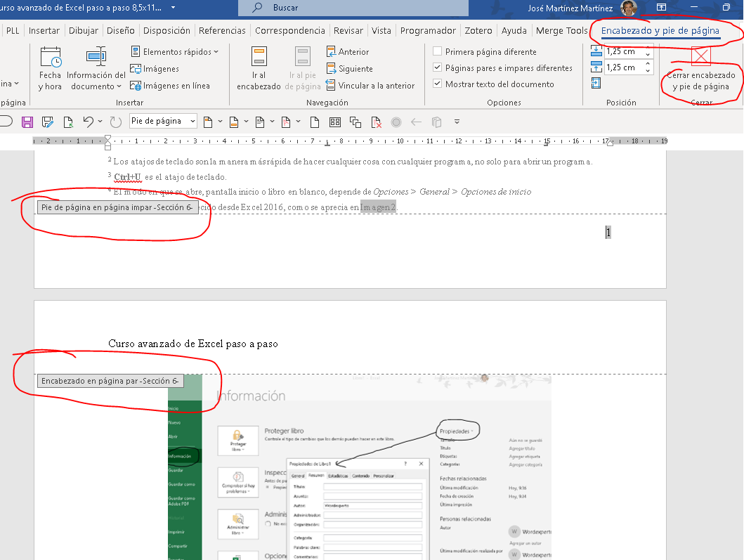This screenshot has width=744, height=560.
Task: Open the Revisar tab
Action: (x=348, y=31)
